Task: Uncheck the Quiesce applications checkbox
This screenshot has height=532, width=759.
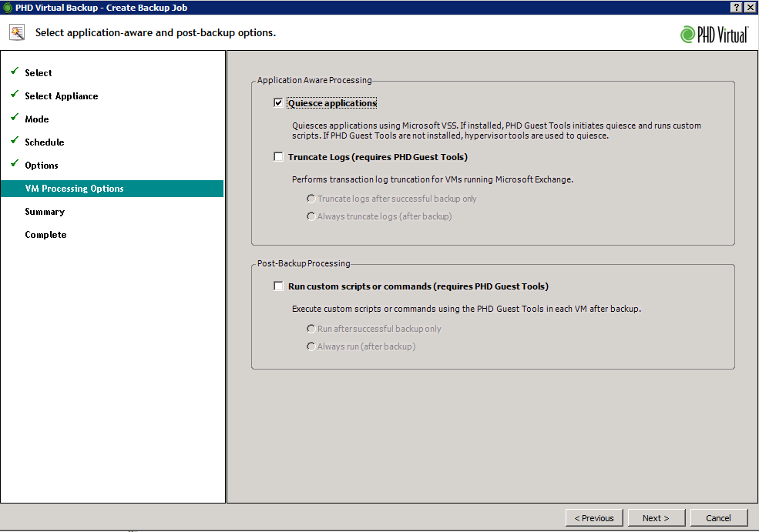Action: point(278,102)
